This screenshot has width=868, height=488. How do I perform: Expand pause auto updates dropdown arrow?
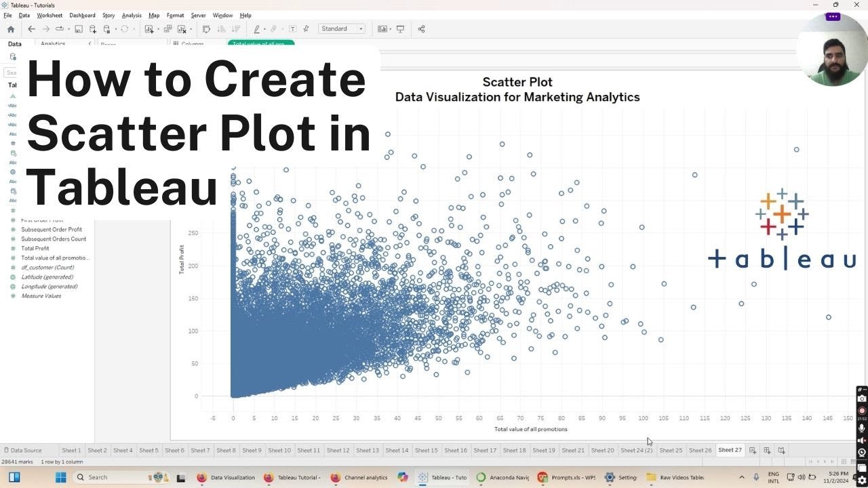[x=115, y=29]
